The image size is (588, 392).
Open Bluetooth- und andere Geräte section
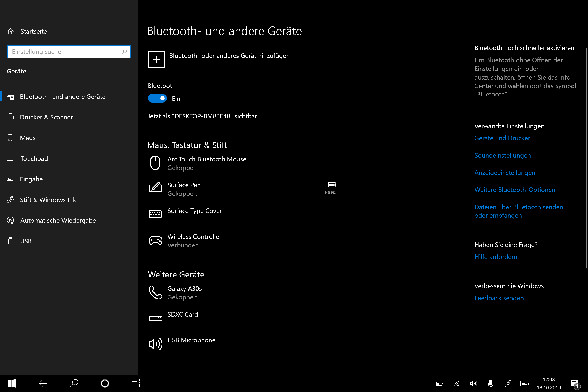click(x=69, y=96)
